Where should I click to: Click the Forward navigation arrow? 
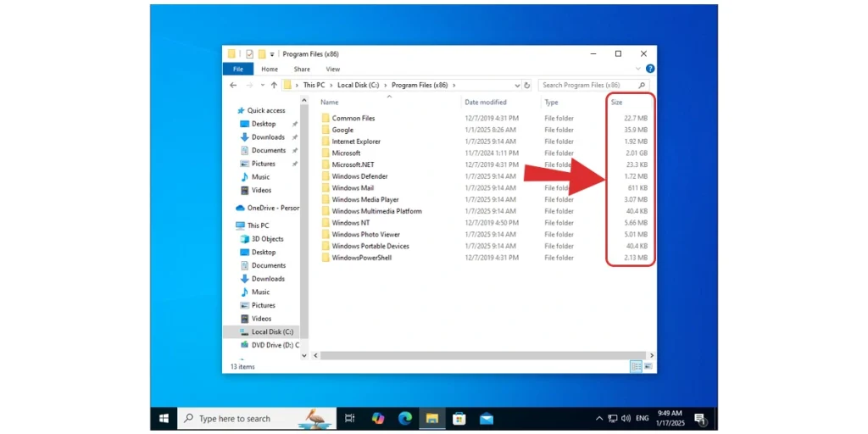tap(249, 86)
